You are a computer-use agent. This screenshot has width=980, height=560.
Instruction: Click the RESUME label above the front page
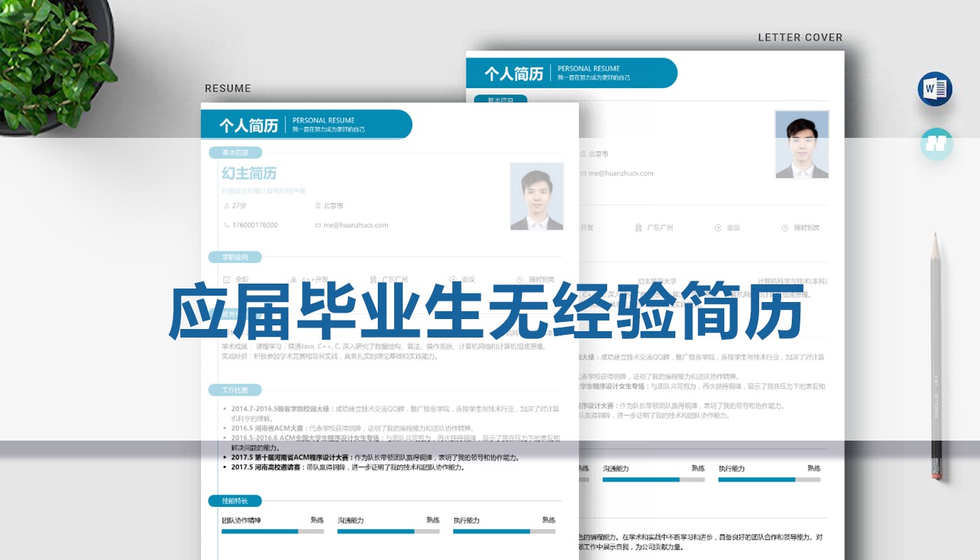coord(228,89)
